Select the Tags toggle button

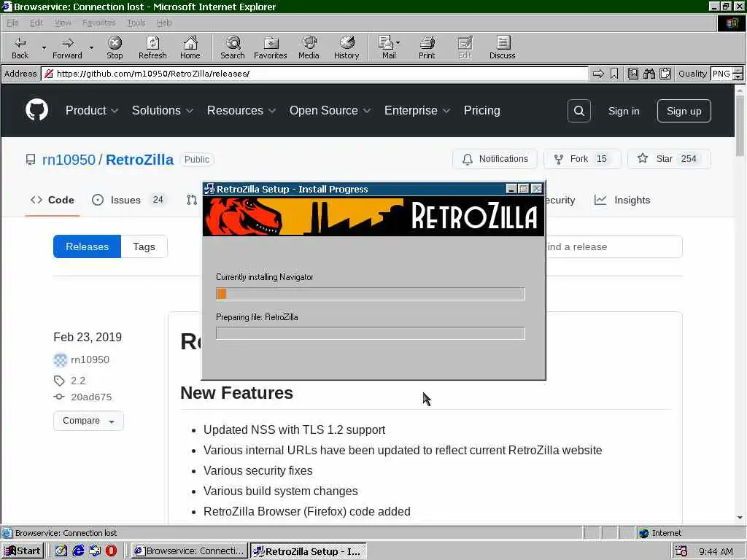point(144,246)
